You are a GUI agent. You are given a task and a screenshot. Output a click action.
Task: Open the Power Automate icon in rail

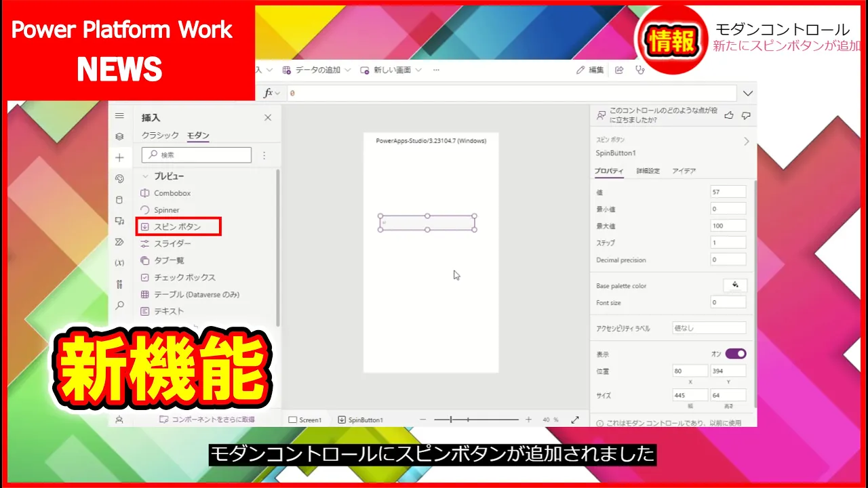119,242
